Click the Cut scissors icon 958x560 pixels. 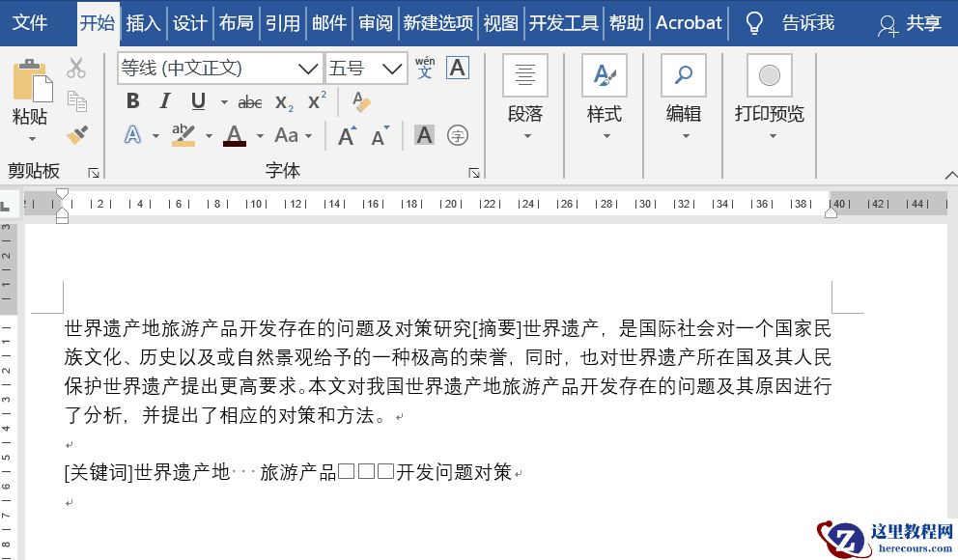pos(76,68)
